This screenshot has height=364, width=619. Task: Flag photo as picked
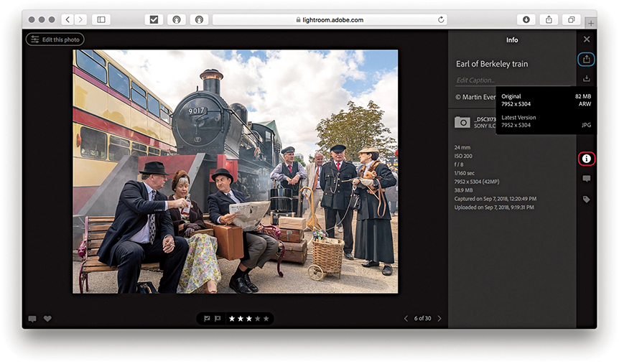tap(207, 318)
